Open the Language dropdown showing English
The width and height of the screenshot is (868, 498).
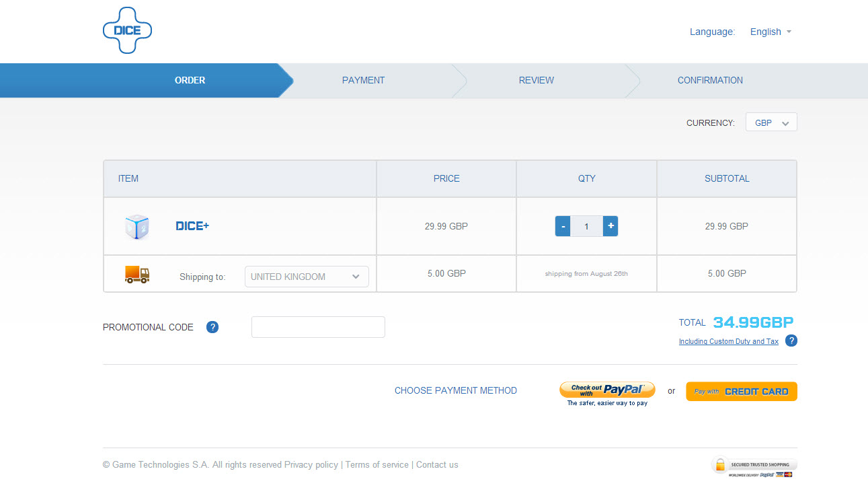point(771,32)
